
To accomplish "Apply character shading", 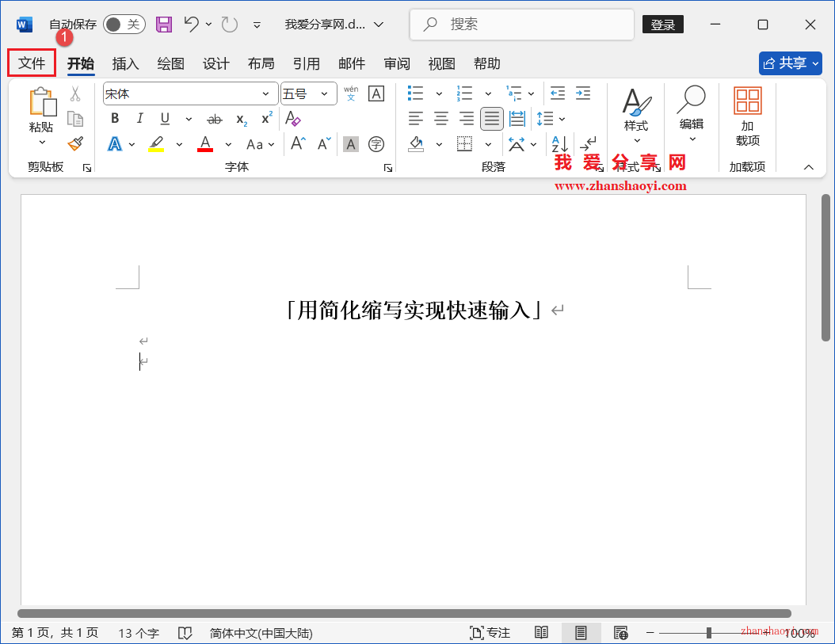I will (x=350, y=144).
